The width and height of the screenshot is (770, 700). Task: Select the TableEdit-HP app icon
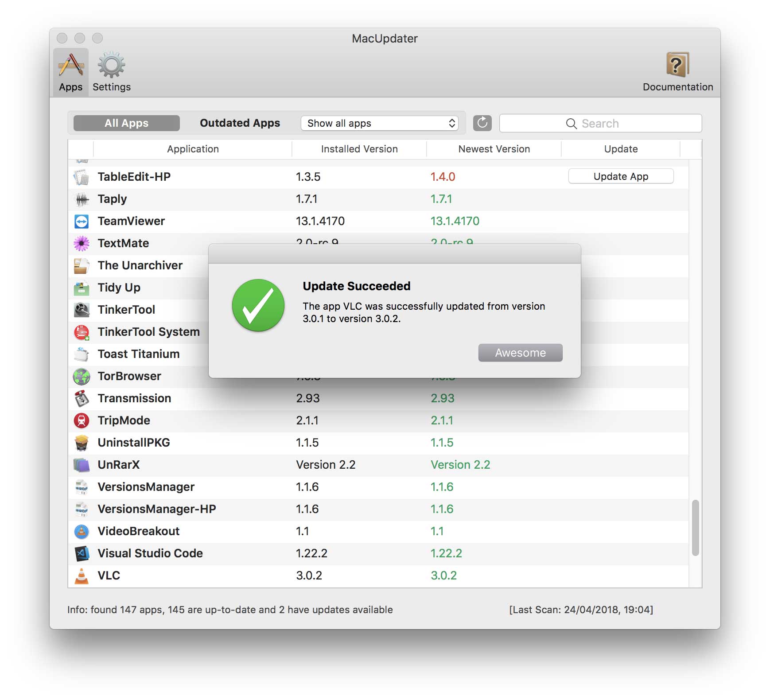[82, 177]
